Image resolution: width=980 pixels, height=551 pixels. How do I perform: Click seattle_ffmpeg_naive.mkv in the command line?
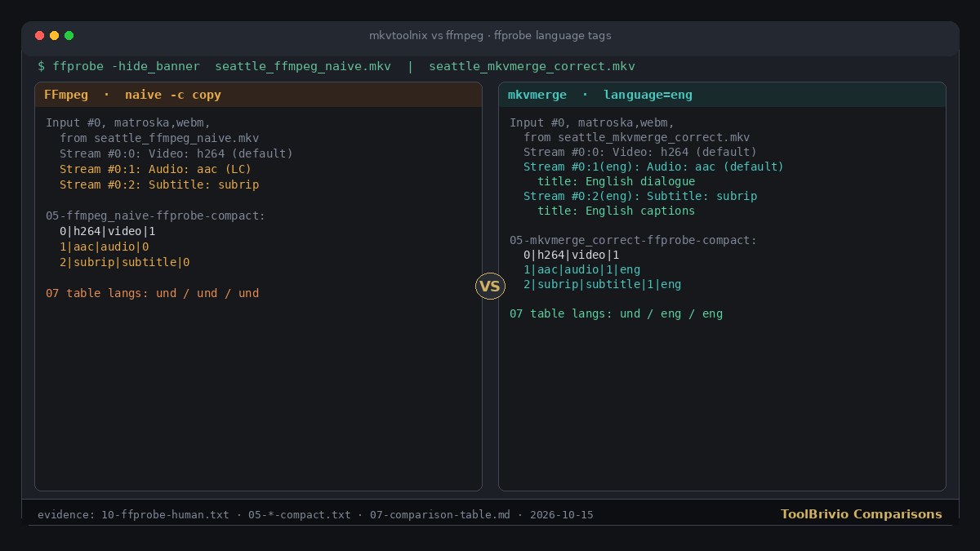303,66
